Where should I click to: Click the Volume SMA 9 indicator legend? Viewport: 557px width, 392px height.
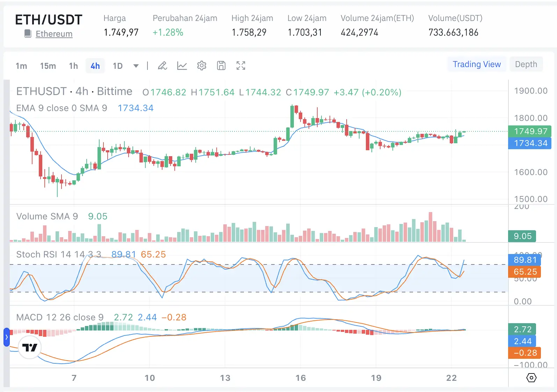click(47, 217)
